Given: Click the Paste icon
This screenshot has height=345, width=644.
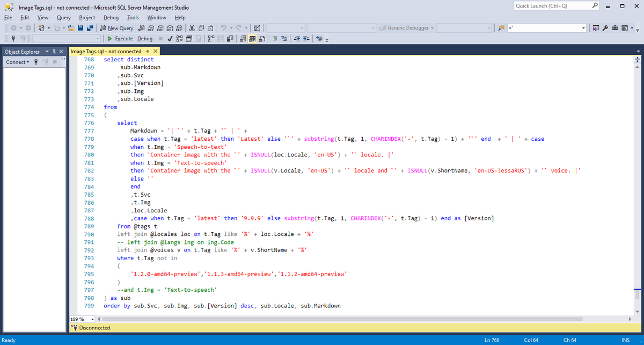Looking at the screenshot, I should 211,28.
